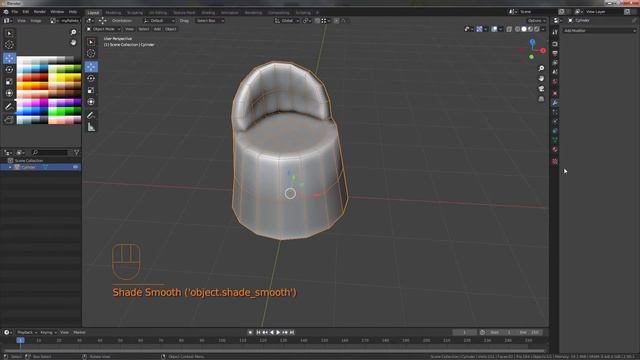Viewport: 640px width, 360px height.
Task: Click the zoom icon in the image editor
Action: [x=73, y=32]
